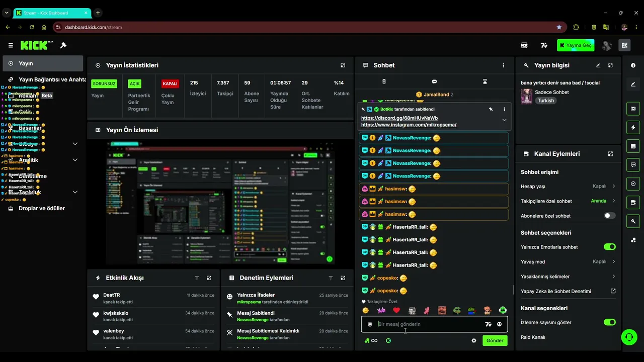644x362 pixels.
Task: Click the translate icon inside the message box
Action: point(488,324)
